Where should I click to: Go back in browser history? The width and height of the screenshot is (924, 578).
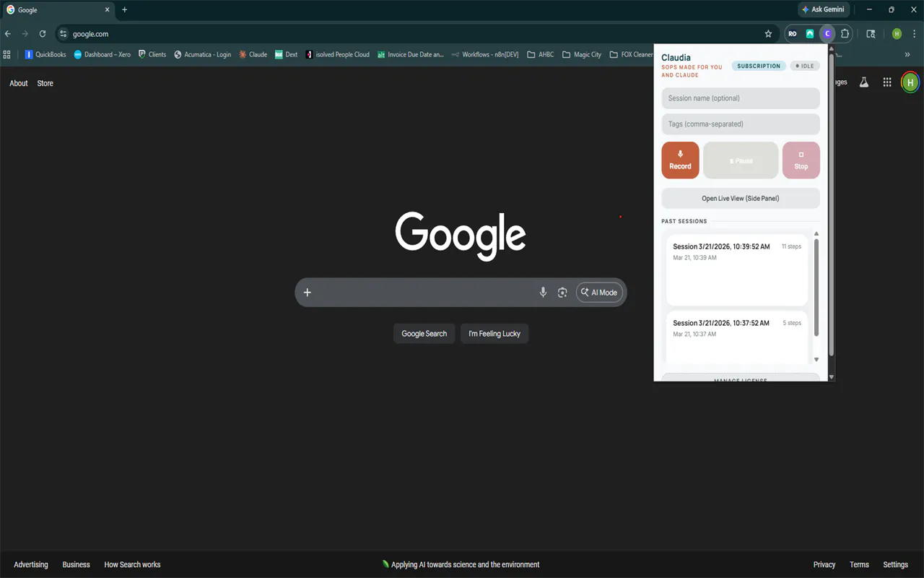[x=8, y=34]
